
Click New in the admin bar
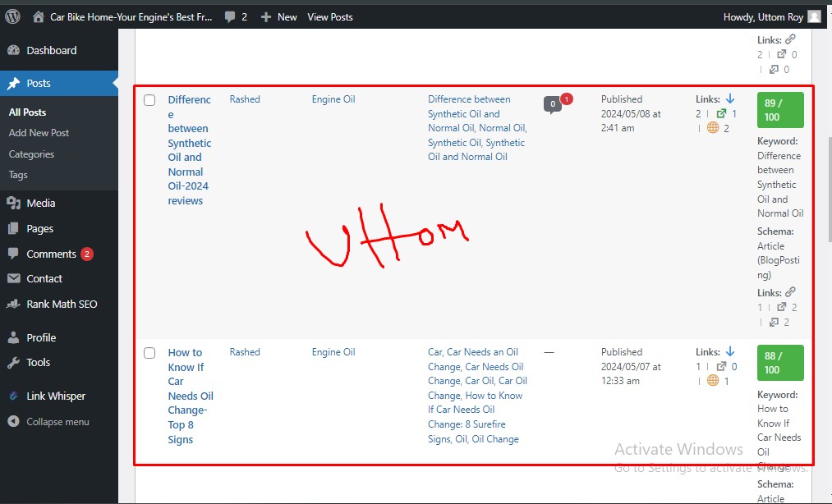pyautogui.click(x=287, y=17)
